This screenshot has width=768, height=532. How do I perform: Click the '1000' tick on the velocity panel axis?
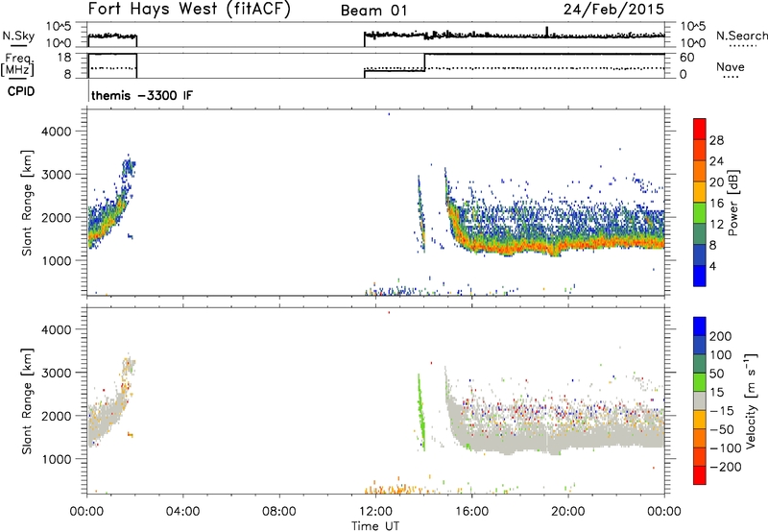56,459
